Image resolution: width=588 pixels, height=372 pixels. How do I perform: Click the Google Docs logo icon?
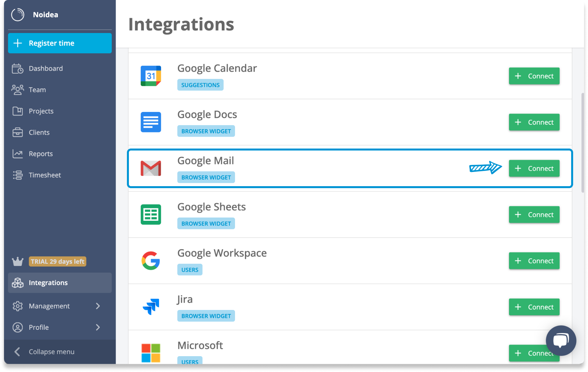pos(151,122)
